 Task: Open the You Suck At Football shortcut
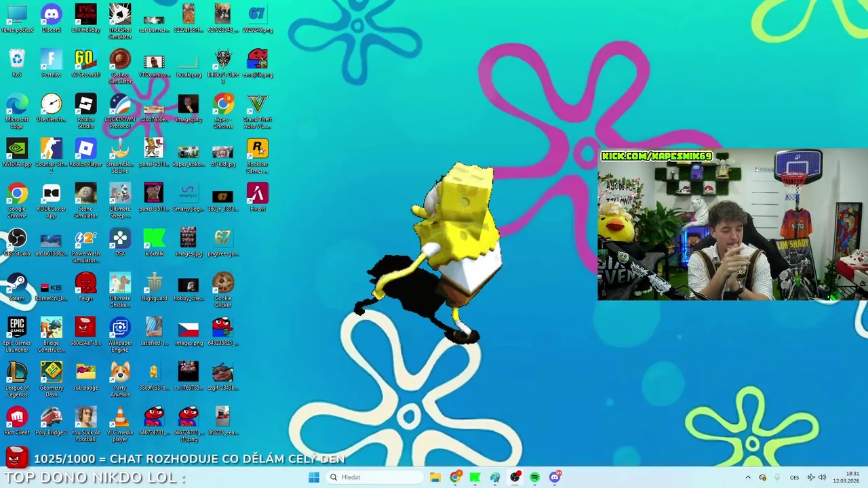[x=85, y=424]
